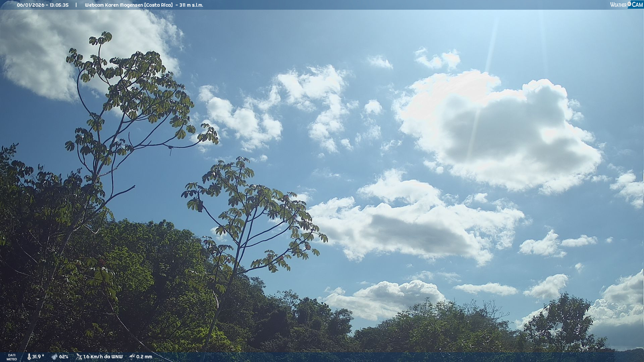Click the 62% humidity value

point(64,357)
